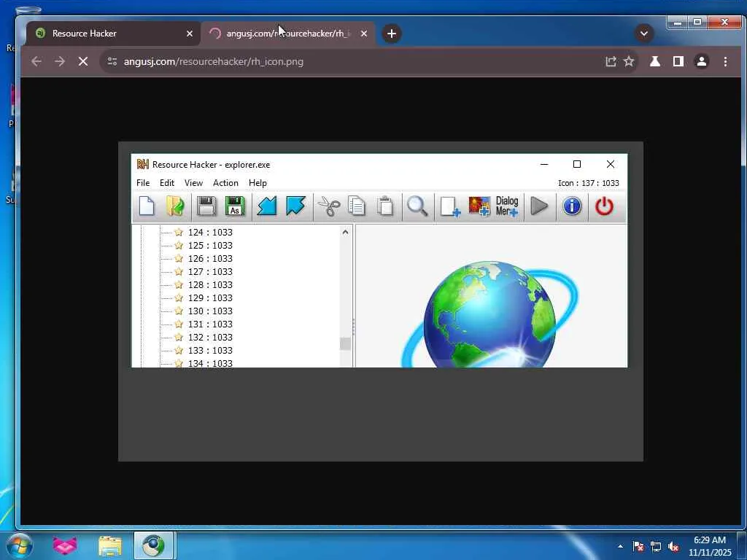Select tree item 126 : 1033
The width and height of the screenshot is (747, 560).
(x=210, y=259)
